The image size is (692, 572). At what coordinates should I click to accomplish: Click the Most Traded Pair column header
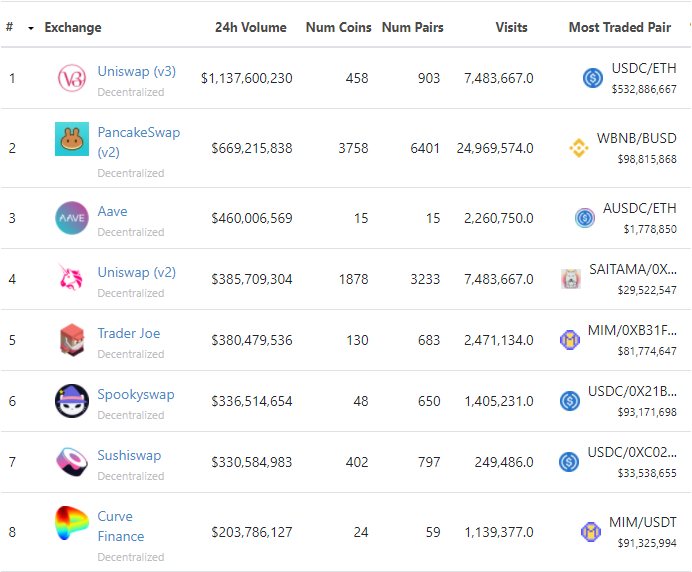tap(620, 28)
